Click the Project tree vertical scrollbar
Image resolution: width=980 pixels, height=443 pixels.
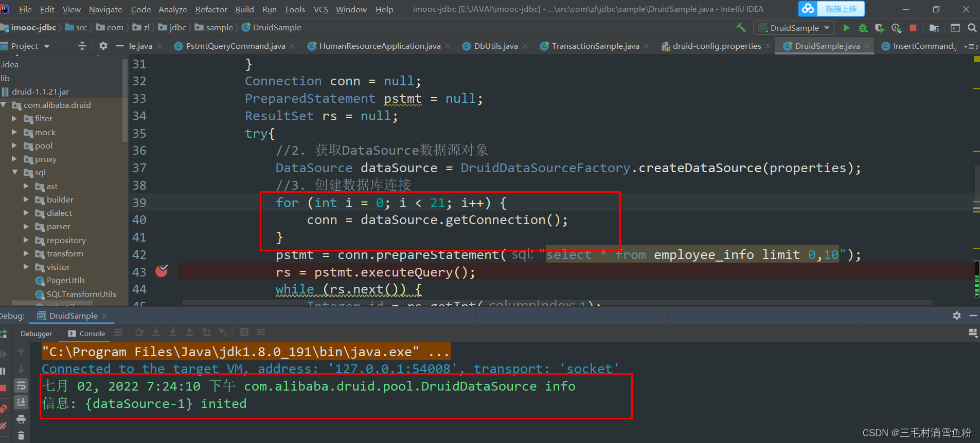[x=125, y=100]
